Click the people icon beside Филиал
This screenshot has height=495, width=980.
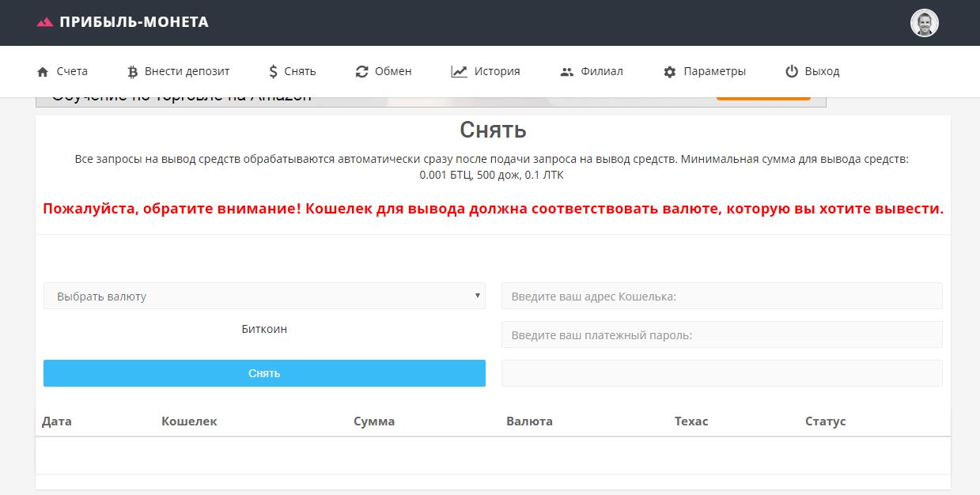coord(566,72)
